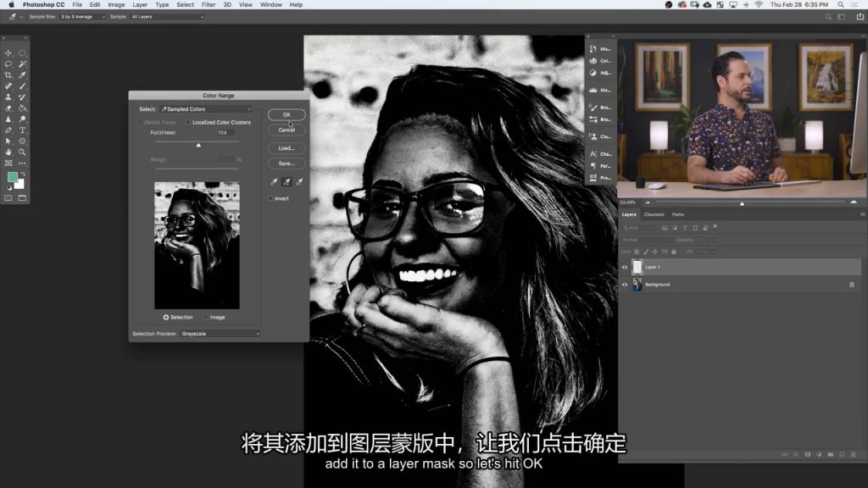Select the Hand tool
868x488 pixels.
point(9,152)
